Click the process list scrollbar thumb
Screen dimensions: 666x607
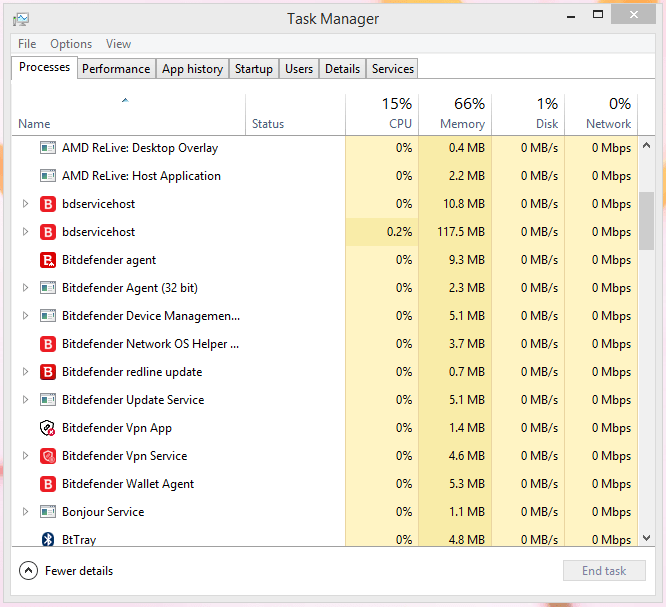[x=646, y=221]
